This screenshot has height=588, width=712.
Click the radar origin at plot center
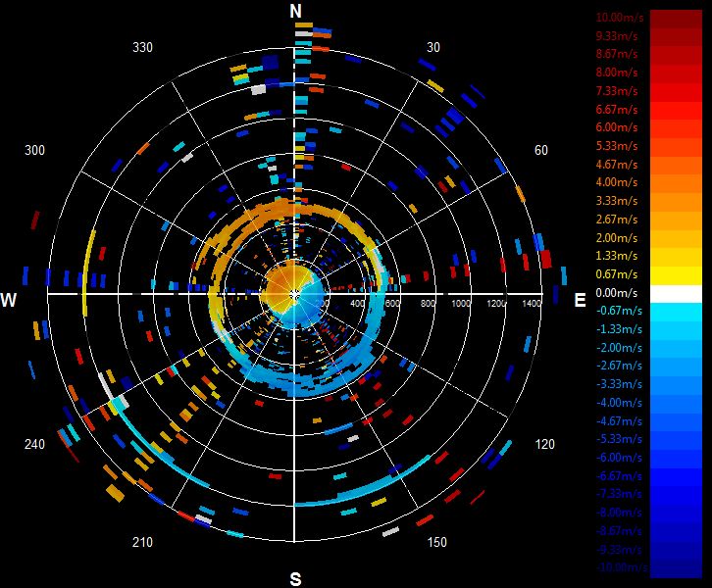pyautogui.click(x=294, y=294)
